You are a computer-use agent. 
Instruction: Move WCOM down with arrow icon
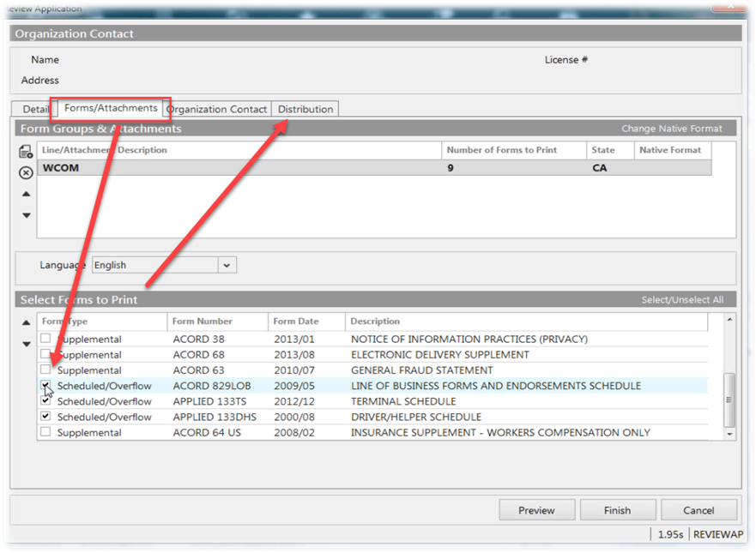click(26, 215)
